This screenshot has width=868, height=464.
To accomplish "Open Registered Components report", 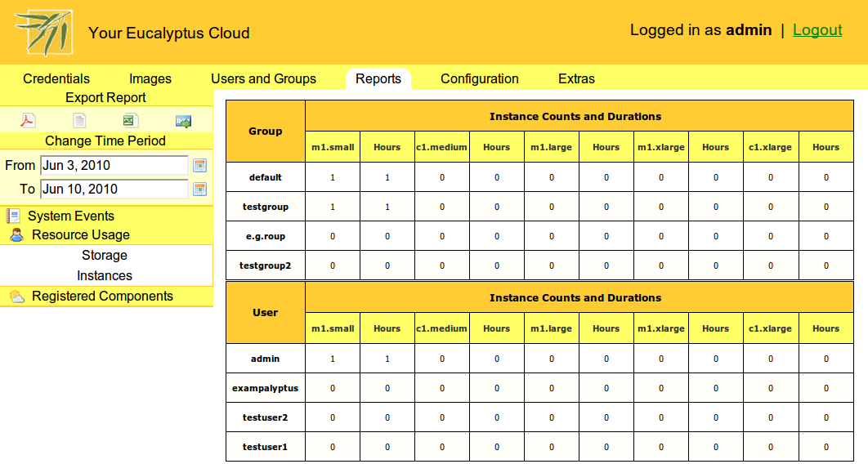I will (x=102, y=297).
